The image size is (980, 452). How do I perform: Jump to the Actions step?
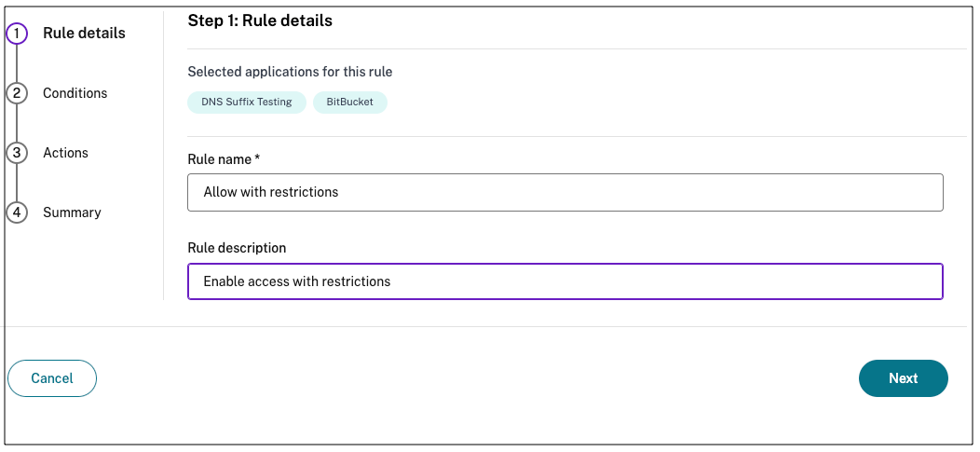[x=65, y=153]
